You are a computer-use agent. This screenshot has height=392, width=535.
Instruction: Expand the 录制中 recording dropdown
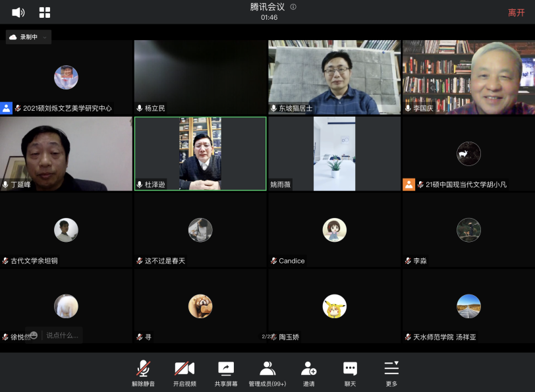[45, 38]
